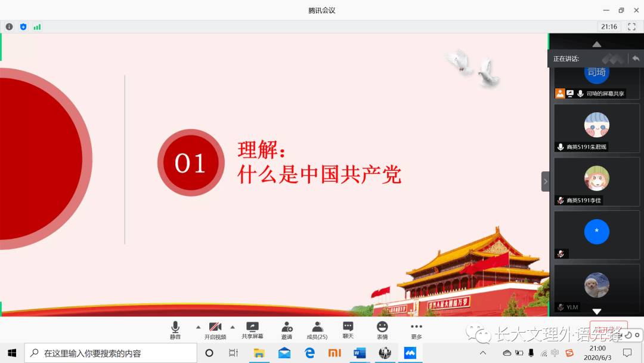Expand video options arrow beside 开启视频

(x=233, y=327)
